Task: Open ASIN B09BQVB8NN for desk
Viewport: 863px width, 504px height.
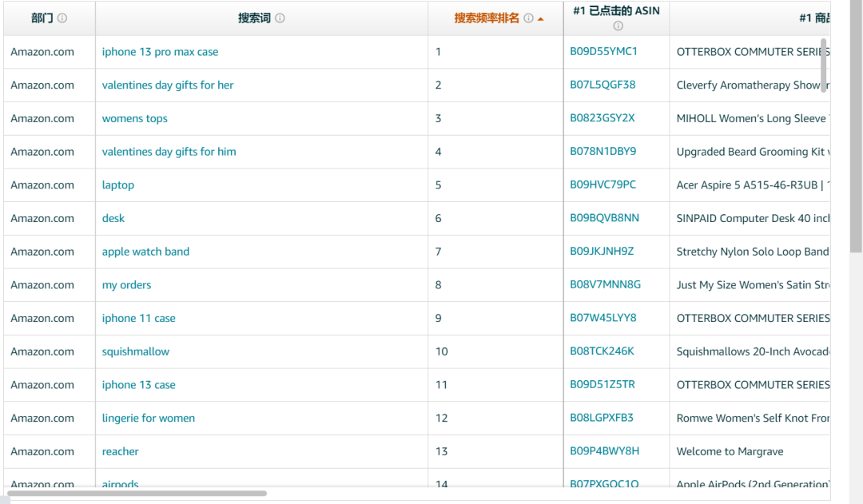Action: [604, 218]
